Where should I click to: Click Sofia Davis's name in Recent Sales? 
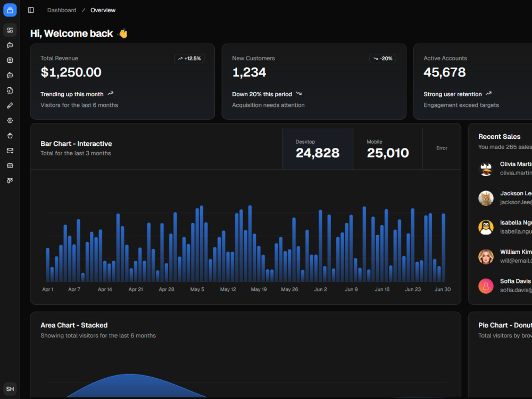[x=515, y=281]
